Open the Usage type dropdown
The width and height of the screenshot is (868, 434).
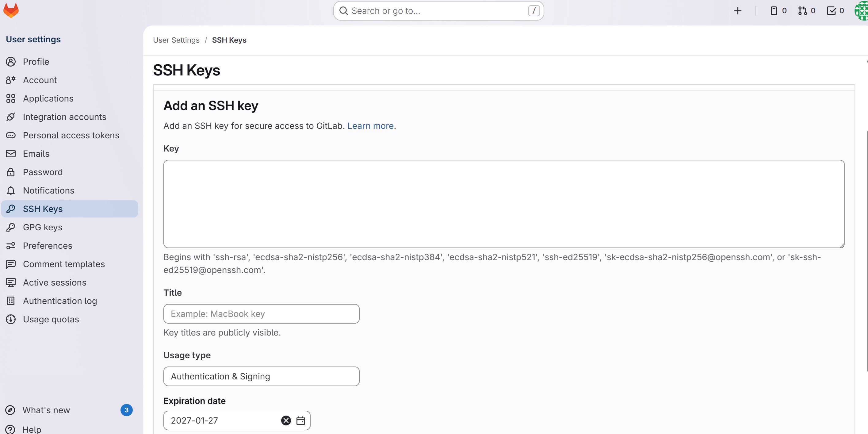(x=261, y=376)
